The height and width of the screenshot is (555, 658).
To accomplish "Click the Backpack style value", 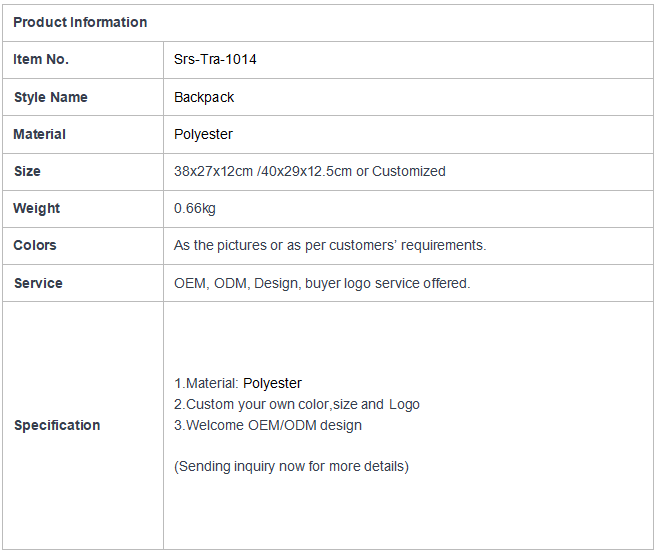I will coord(204,97).
